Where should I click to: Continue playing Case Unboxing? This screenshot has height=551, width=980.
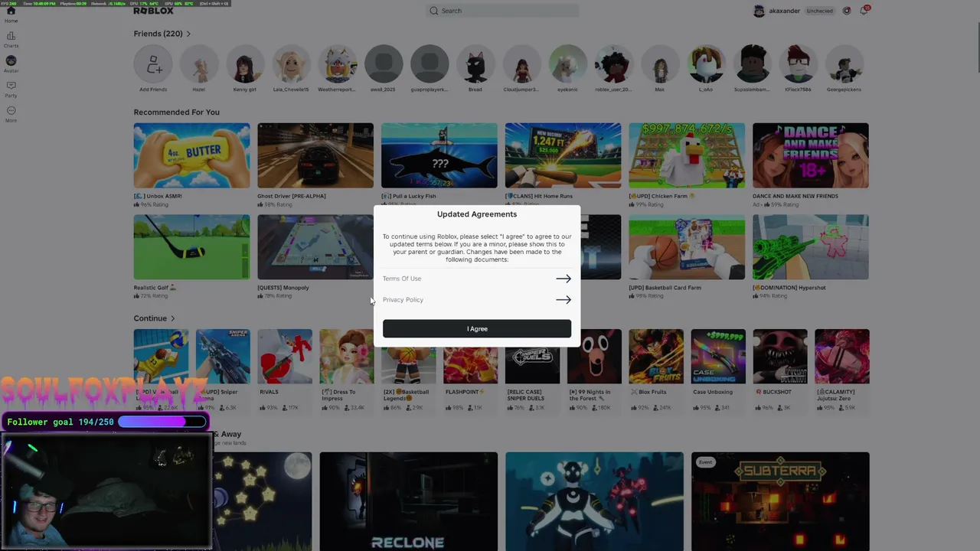pos(718,357)
